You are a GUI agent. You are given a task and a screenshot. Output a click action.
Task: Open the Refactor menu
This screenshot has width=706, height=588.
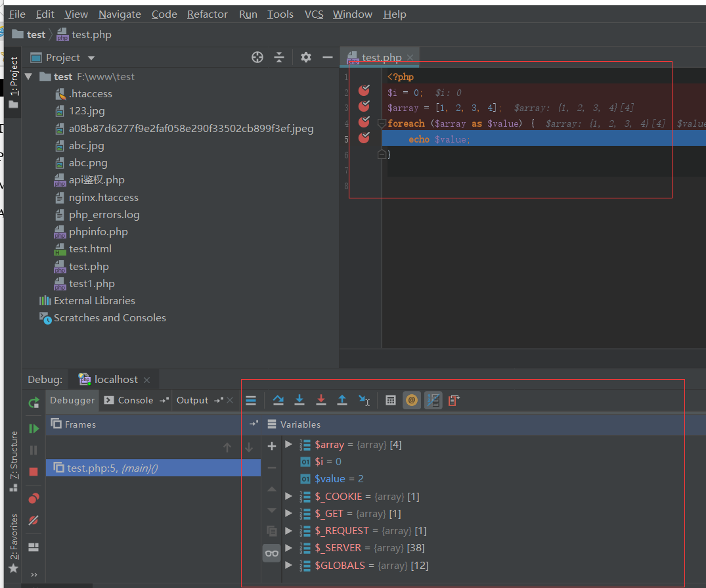click(x=207, y=14)
